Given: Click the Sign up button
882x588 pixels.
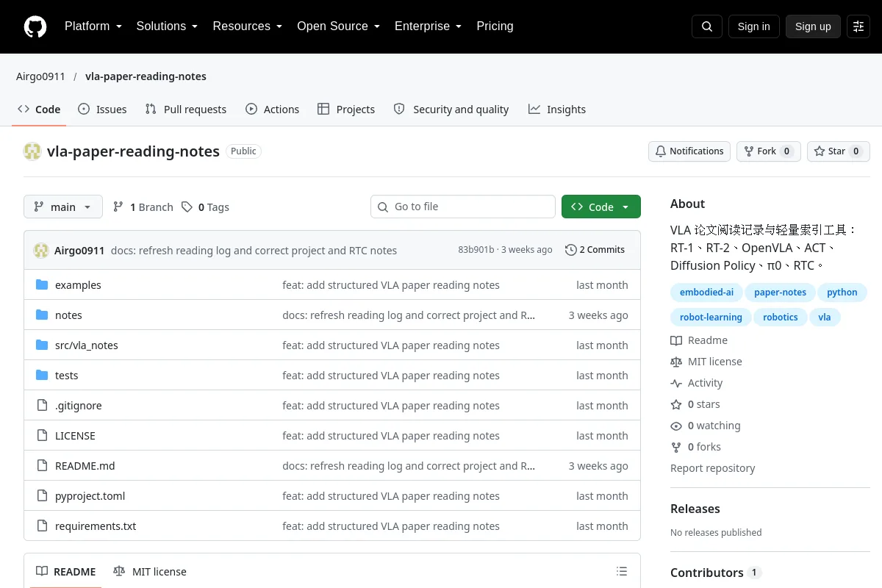Looking at the screenshot, I should [x=813, y=26].
